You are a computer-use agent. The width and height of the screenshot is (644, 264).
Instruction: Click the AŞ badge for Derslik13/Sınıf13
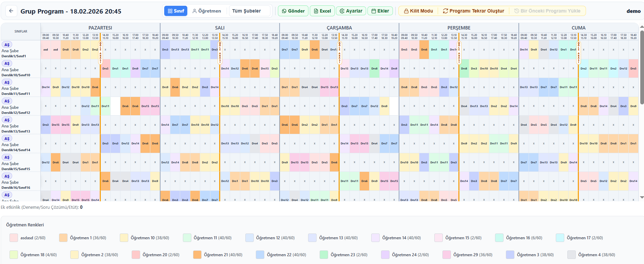(7, 120)
